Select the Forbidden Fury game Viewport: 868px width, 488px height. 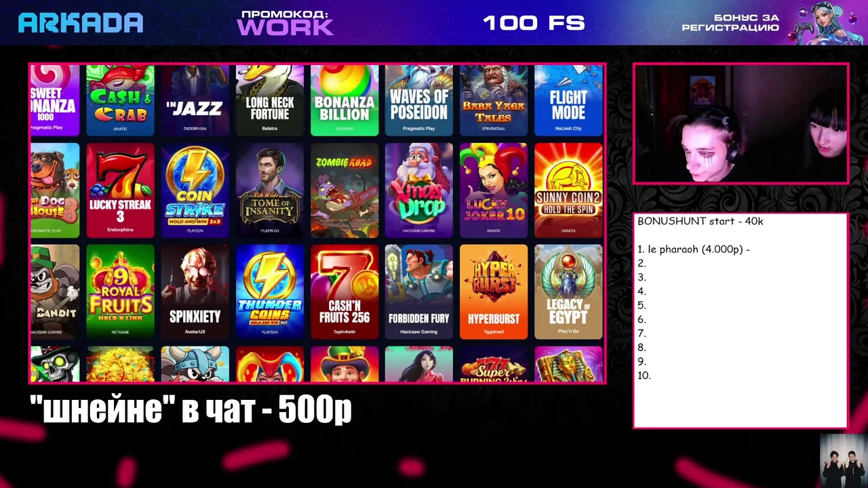pyautogui.click(x=419, y=292)
